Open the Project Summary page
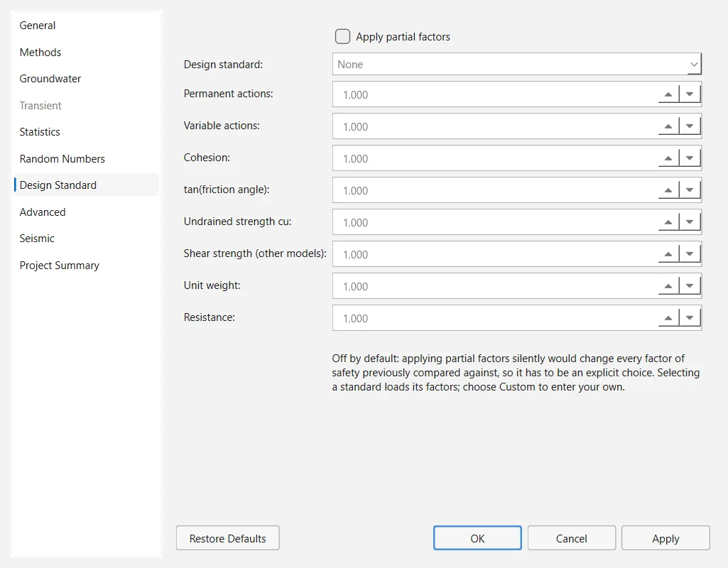 pyautogui.click(x=87, y=266)
